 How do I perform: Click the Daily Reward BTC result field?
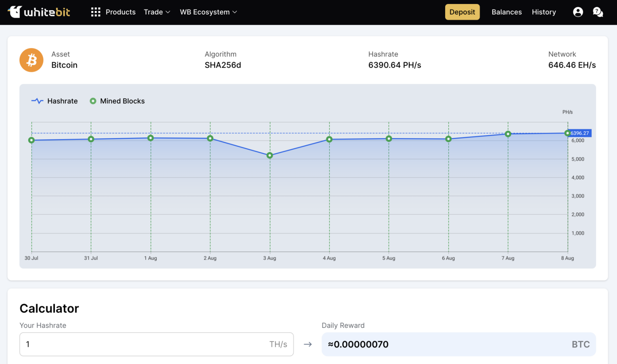459,344
